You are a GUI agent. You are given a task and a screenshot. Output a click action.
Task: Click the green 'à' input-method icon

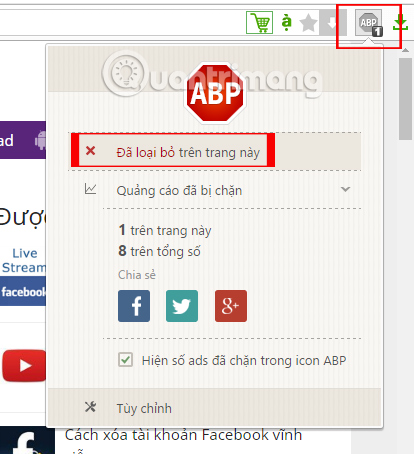click(x=286, y=22)
